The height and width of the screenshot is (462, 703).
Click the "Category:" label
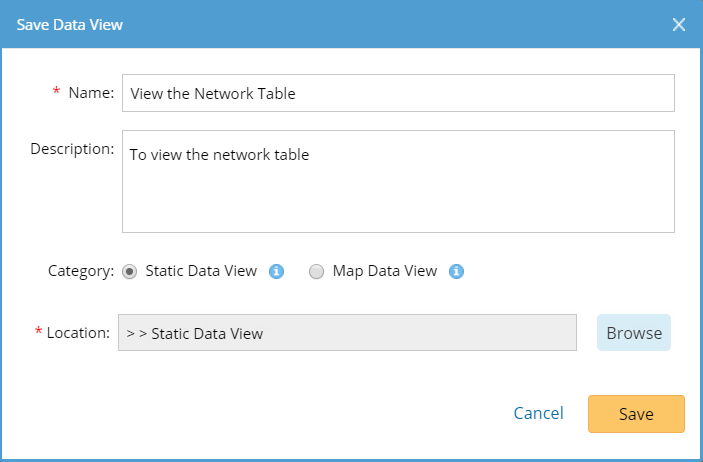[81, 271]
